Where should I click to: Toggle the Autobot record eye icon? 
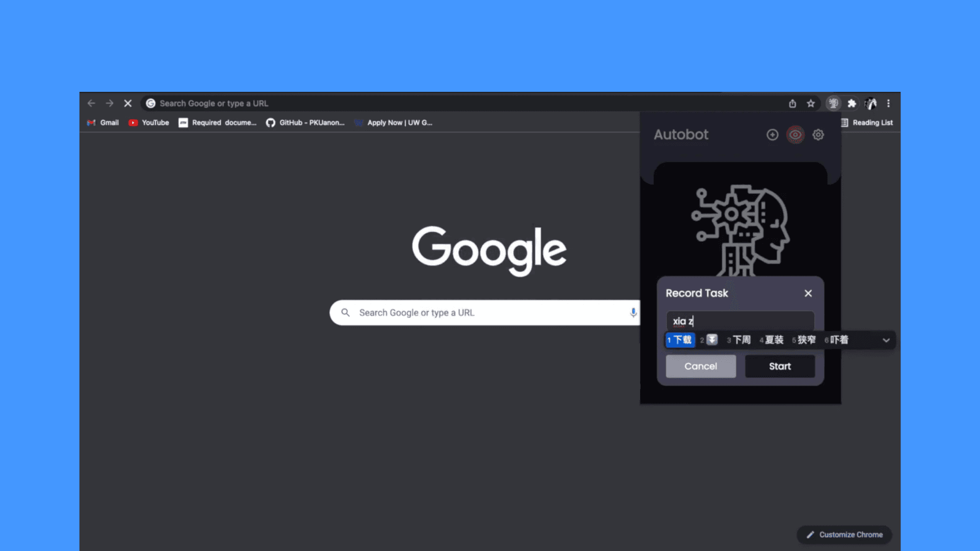tap(795, 135)
